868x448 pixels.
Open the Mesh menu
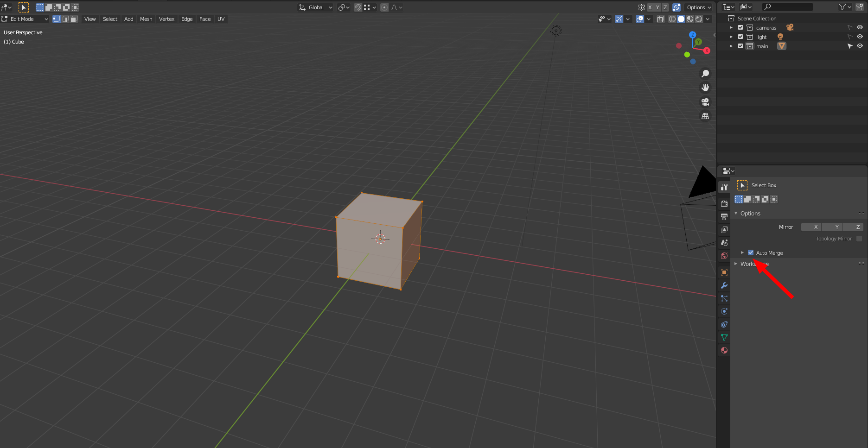tap(146, 19)
